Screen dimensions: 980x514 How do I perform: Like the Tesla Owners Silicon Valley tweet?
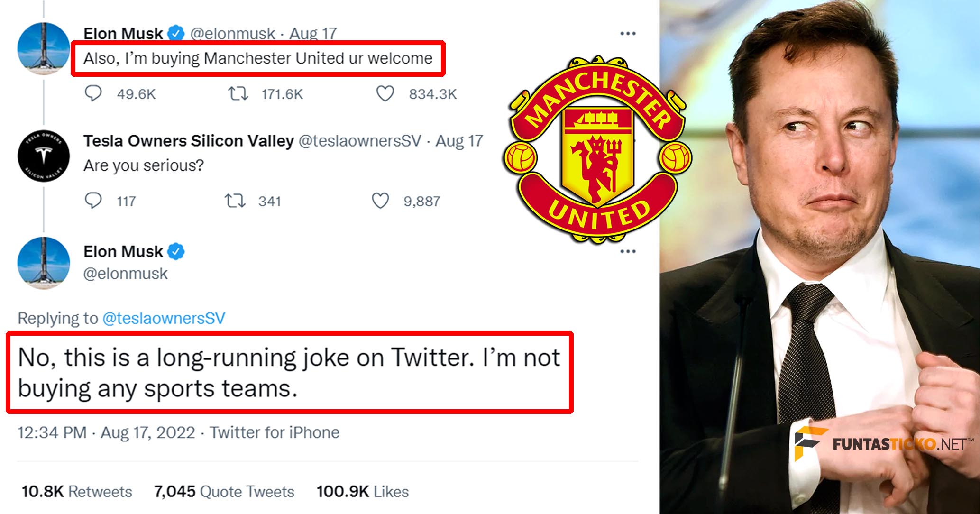tap(380, 201)
